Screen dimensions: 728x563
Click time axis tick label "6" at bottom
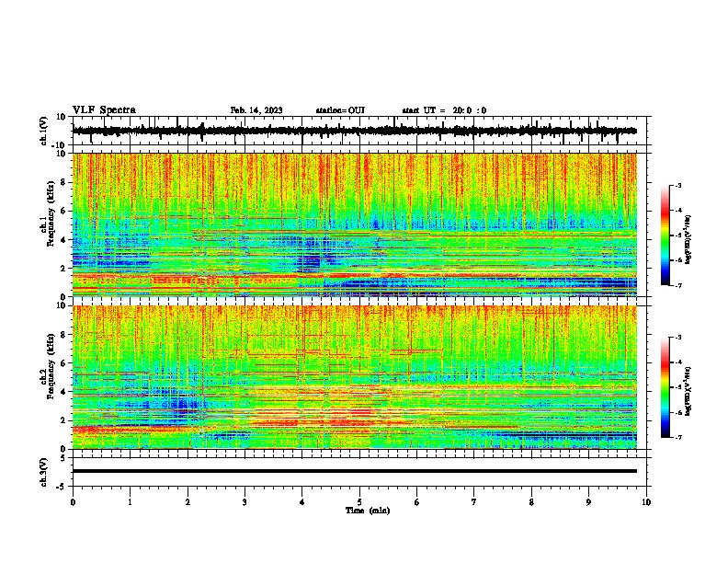click(417, 502)
